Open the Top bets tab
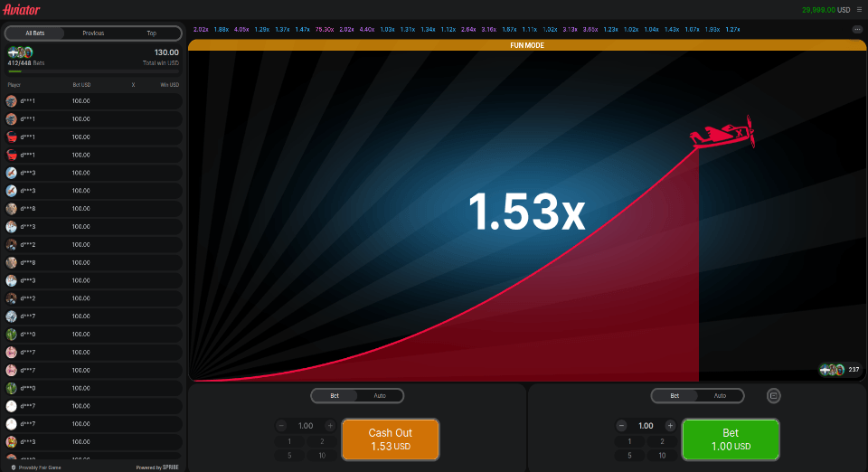Image resolution: width=868 pixels, height=472 pixels. 151,33
